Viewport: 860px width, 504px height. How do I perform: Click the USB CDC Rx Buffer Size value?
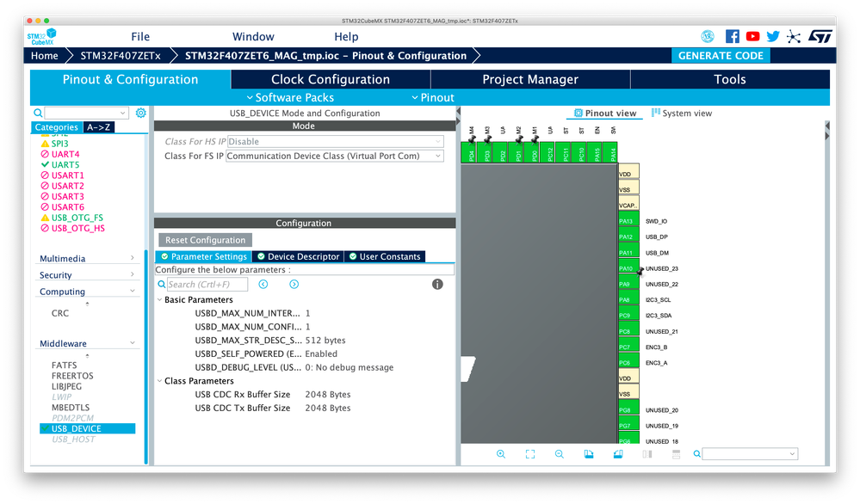tap(327, 395)
